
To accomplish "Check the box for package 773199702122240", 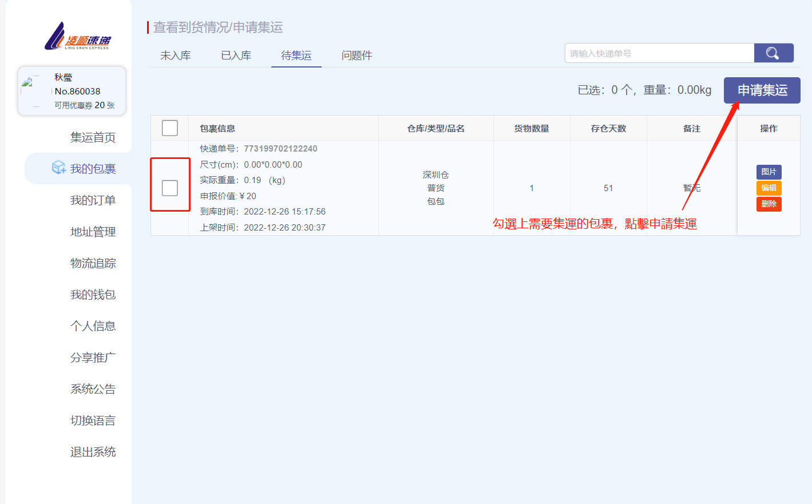I will coord(170,188).
